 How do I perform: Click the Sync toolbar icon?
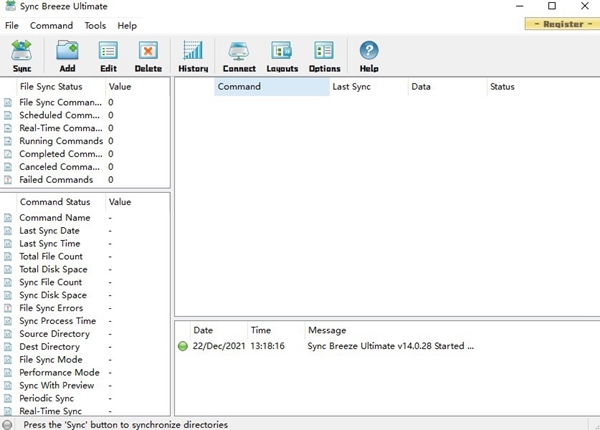point(21,50)
